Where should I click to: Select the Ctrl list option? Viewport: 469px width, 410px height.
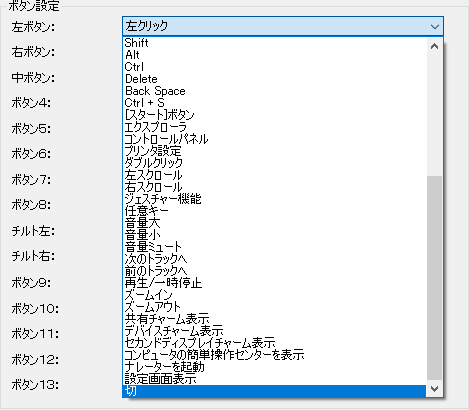274,67
